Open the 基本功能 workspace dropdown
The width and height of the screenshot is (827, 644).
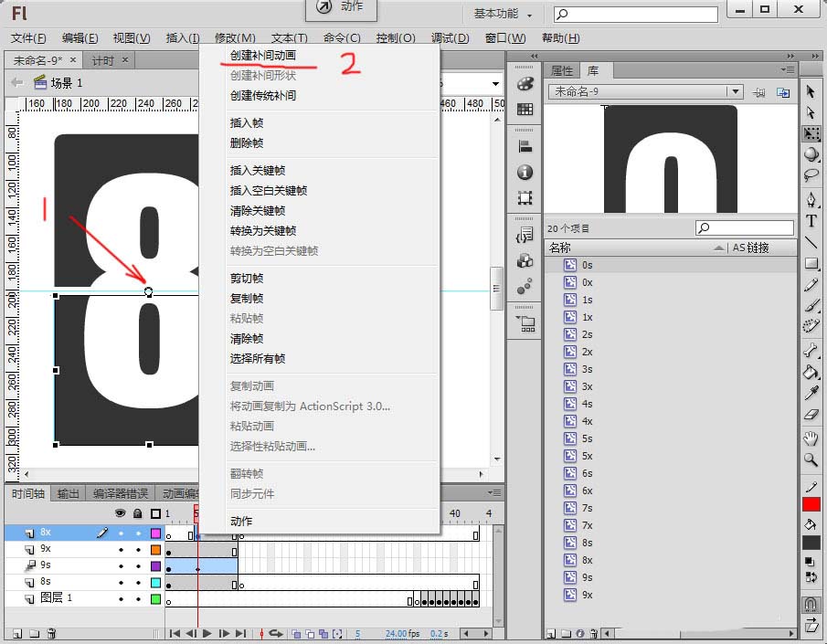pyautogui.click(x=503, y=15)
